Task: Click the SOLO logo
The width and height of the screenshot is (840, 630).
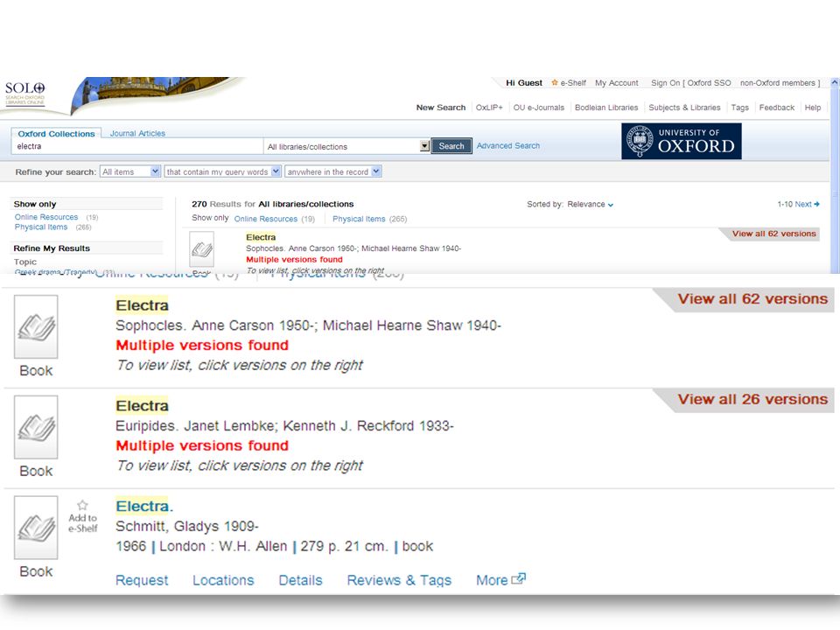Action: (25, 94)
